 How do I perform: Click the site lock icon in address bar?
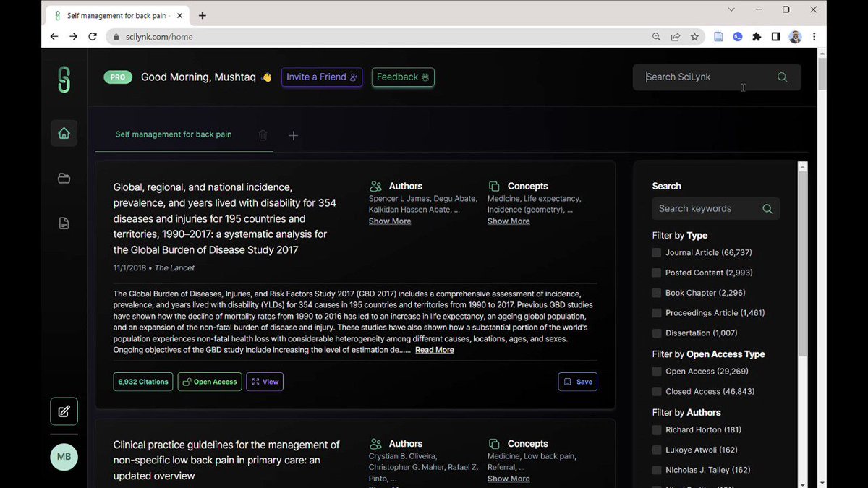click(115, 37)
